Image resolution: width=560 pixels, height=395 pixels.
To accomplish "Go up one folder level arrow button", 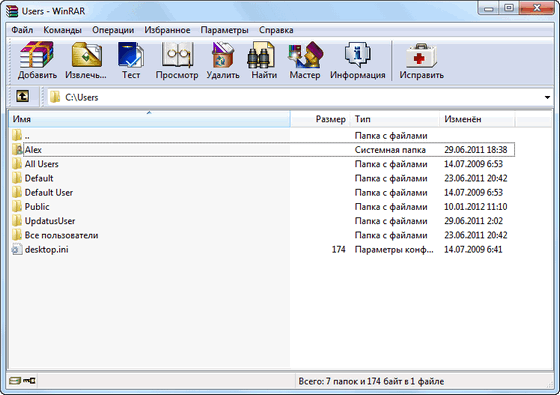I will pyautogui.click(x=22, y=96).
